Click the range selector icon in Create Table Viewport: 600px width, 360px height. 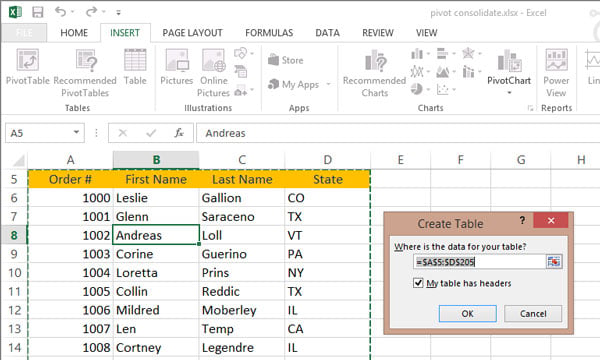(x=554, y=262)
